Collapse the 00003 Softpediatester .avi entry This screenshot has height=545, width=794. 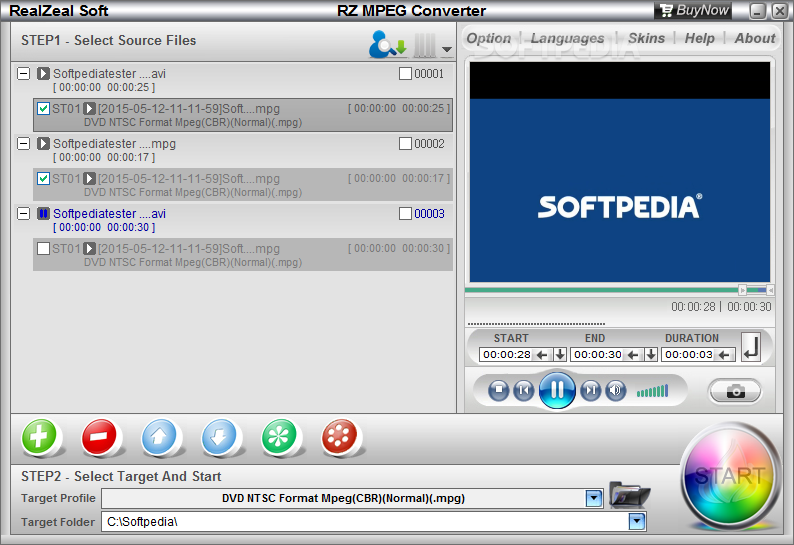pos(23,213)
